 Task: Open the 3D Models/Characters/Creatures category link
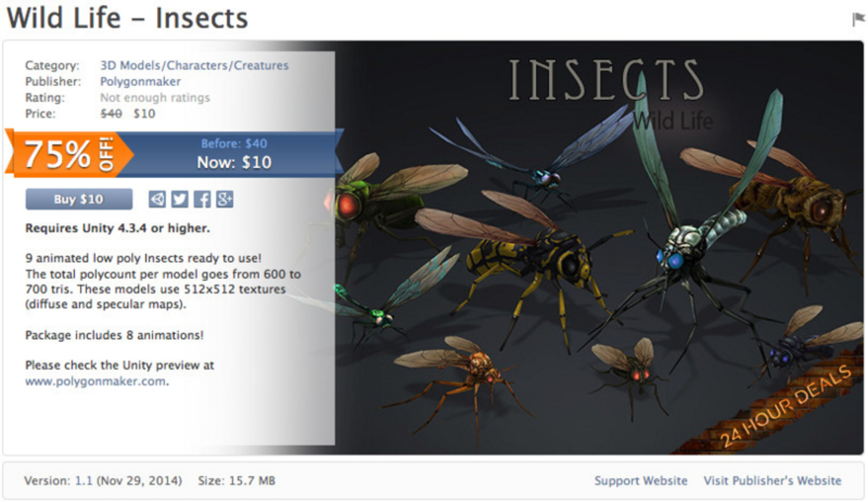pos(194,65)
